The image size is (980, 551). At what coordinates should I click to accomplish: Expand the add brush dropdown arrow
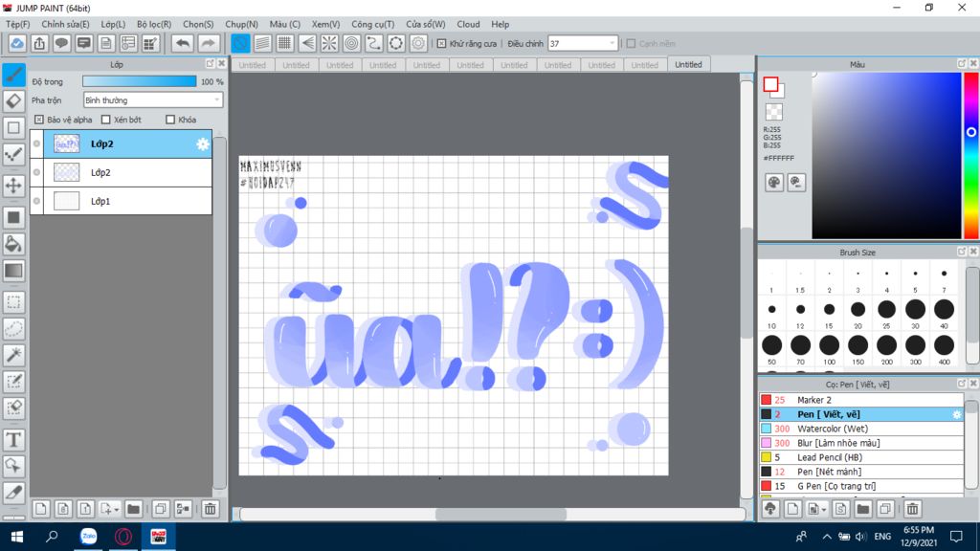click(824, 511)
